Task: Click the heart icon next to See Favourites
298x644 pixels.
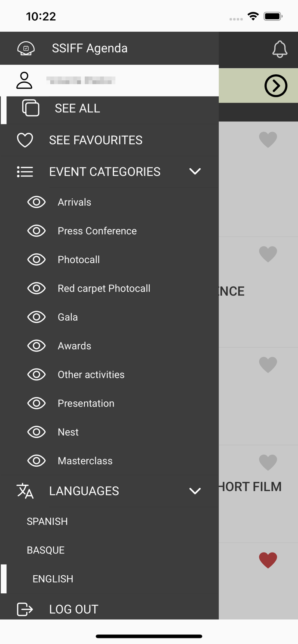Action: tap(25, 140)
